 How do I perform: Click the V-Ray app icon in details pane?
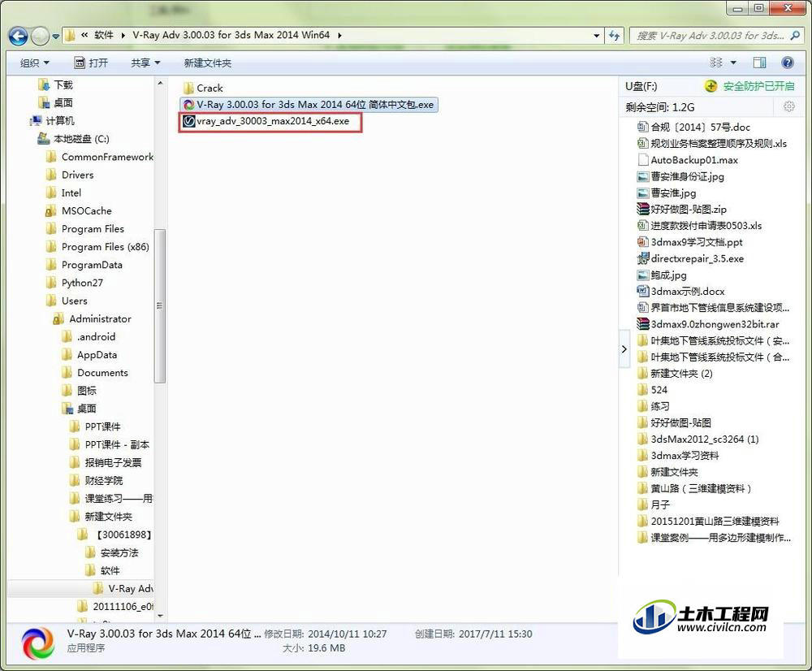[x=38, y=643]
